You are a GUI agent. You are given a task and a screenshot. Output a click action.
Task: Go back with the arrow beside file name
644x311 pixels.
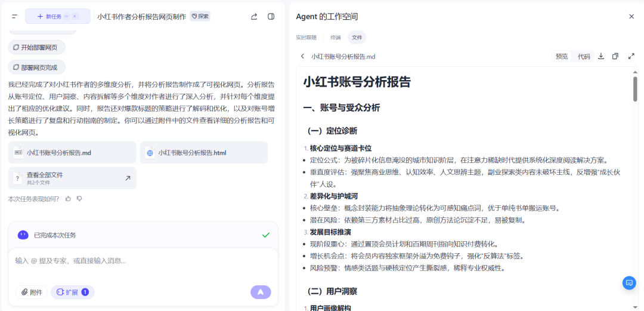pyautogui.click(x=303, y=56)
